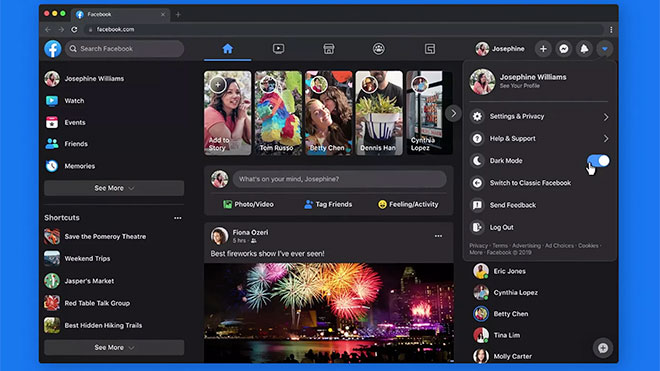Click the Feeling/Activity button
Screen dimensions: 660x371
coord(408,204)
